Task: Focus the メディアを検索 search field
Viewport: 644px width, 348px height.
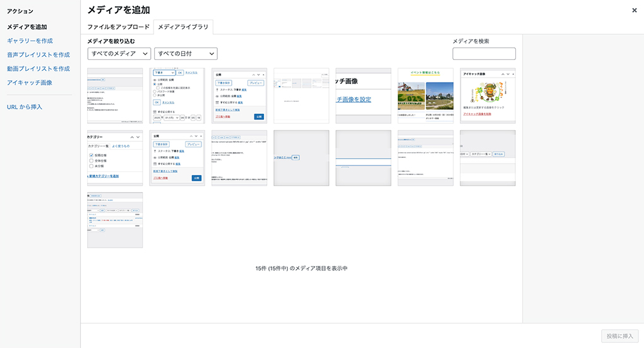Action: (484, 54)
